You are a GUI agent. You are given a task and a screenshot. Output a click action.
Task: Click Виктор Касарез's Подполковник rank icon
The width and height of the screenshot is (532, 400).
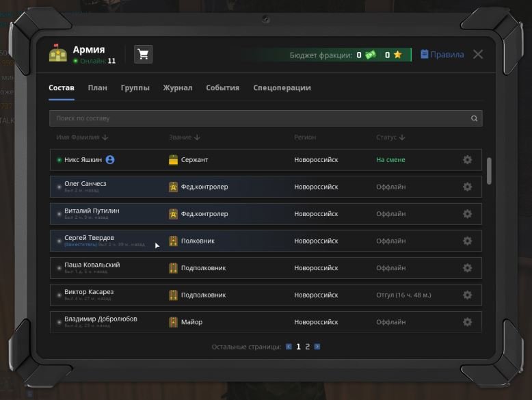click(173, 295)
